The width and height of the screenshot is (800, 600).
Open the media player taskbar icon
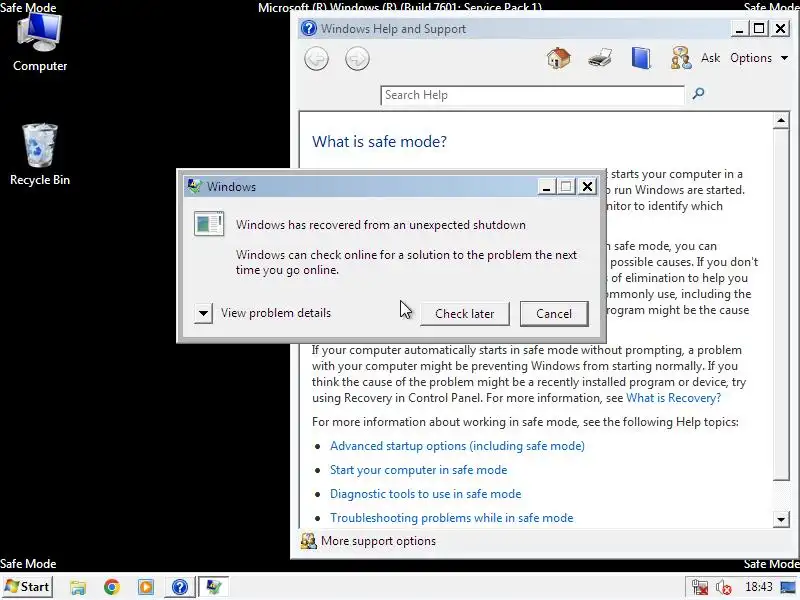coord(145,587)
